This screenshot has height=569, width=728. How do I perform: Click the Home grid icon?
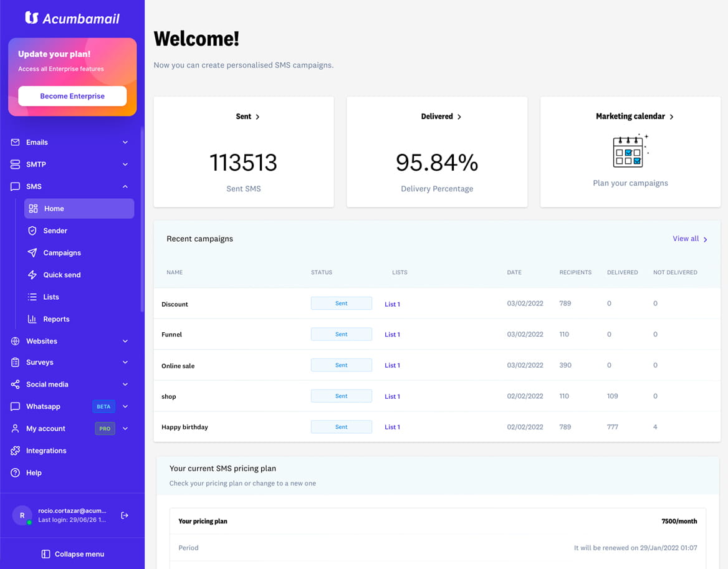click(33, 209)
